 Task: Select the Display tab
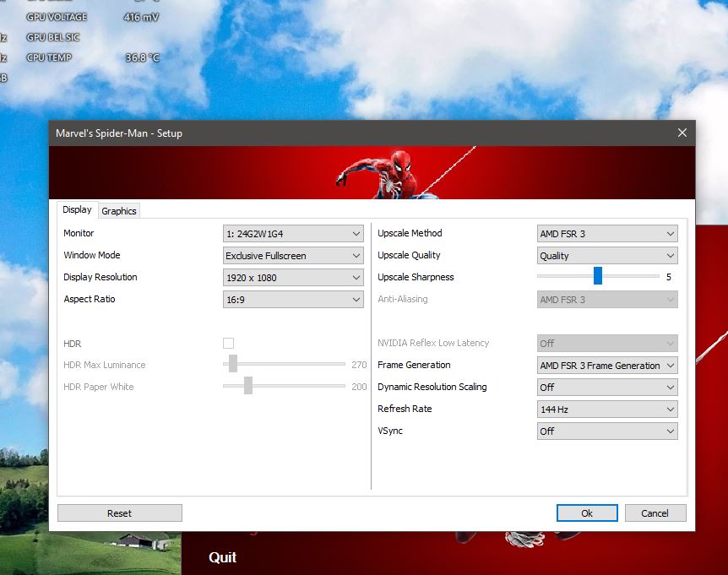point(77,209)
